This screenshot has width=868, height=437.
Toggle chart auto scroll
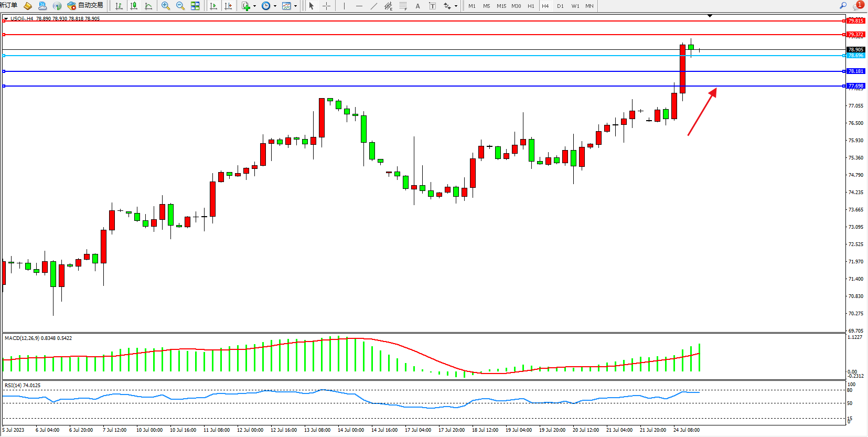tap(213, 6)
